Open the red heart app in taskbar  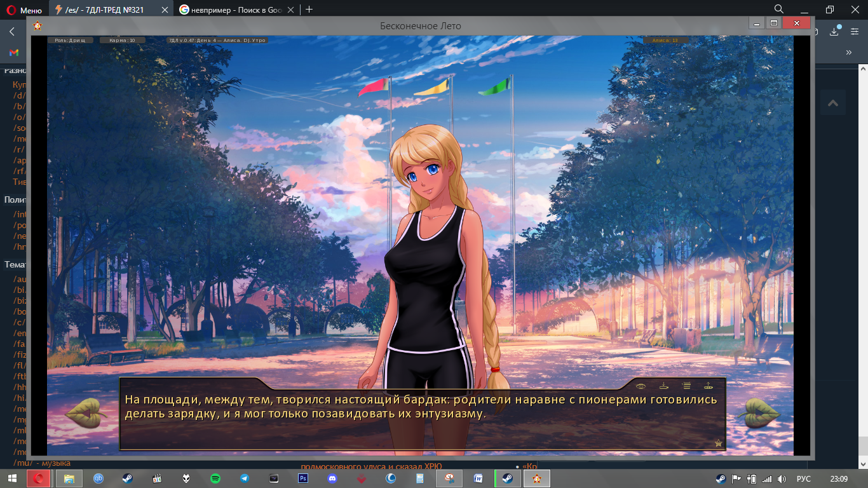coord(362,478)
